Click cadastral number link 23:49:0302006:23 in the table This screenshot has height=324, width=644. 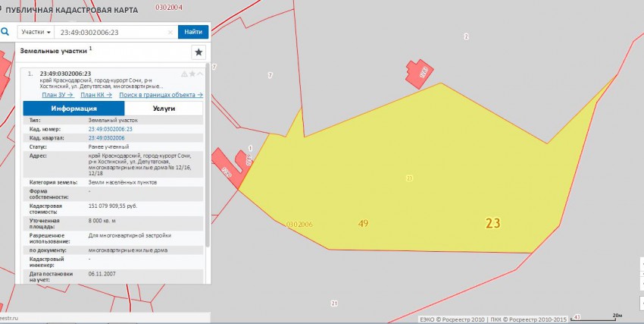tap(111, 129)
